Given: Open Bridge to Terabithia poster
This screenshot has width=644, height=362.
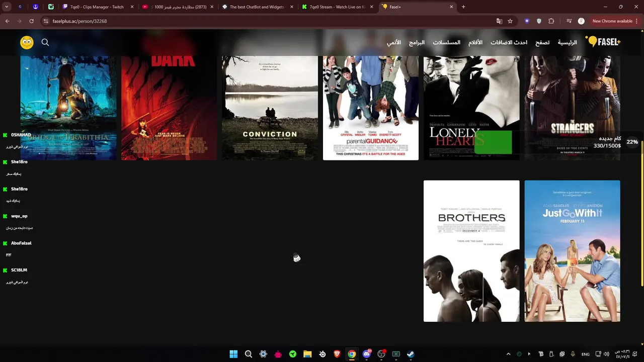Looking at the screenshot, I should 68,108.
